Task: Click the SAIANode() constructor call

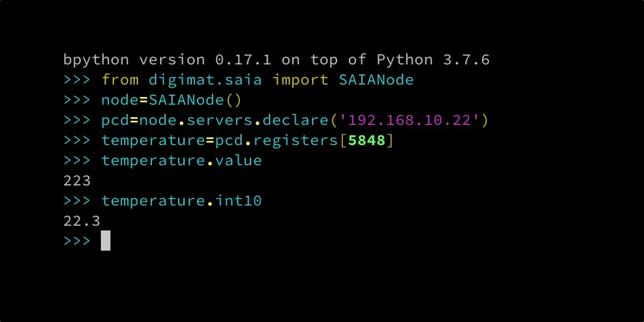Action: (x=195, y=100)
